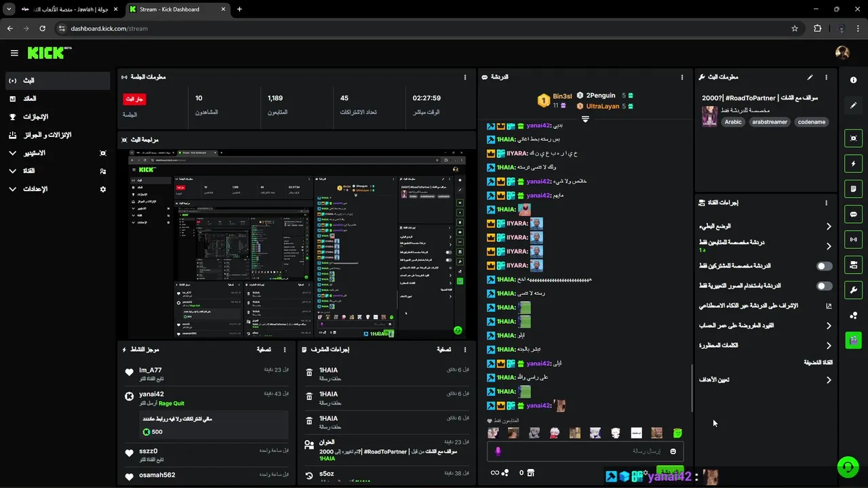Open the emoji picker in the chat input
The image size is (868, 488).
673,451
